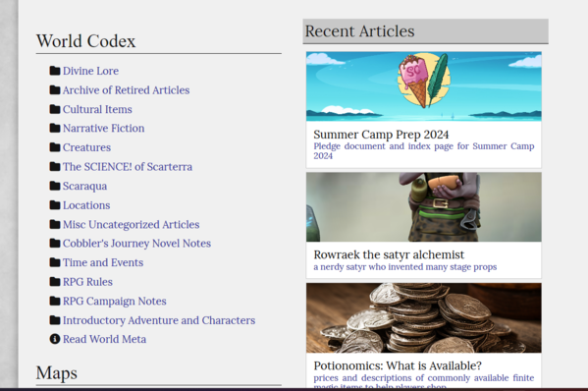This screenshot has width=588, height=391.
Task: Click the folder icon beside Divine Lore
Action: point(55,71)
